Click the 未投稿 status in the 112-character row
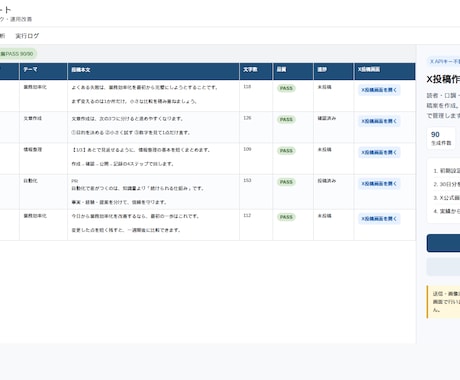 point(324,216)
